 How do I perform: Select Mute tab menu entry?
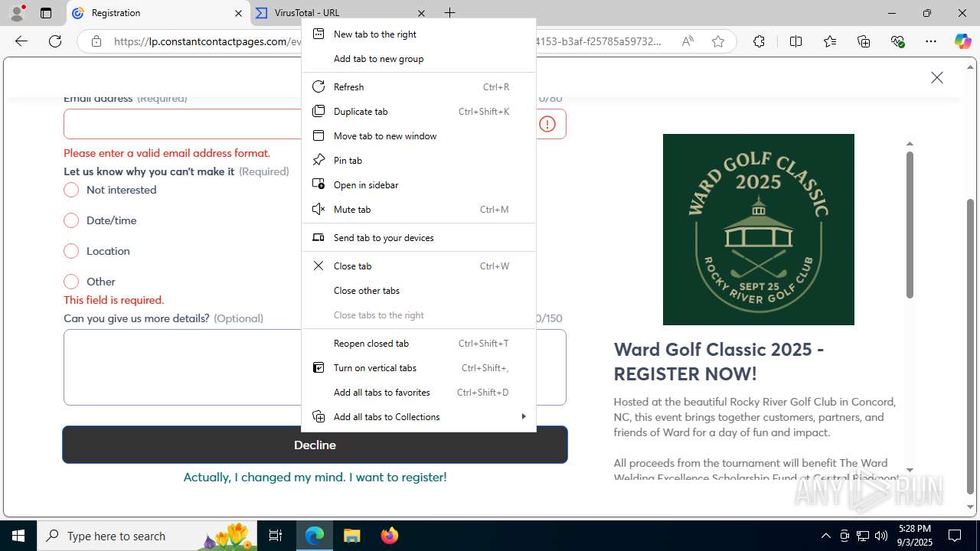[419, 210]
